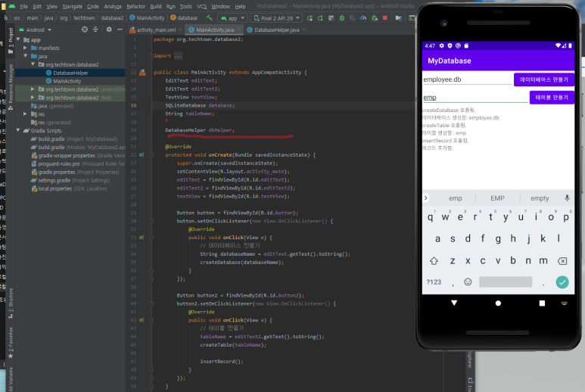
Task: Expand the folded import block
Action: point(151,56)
